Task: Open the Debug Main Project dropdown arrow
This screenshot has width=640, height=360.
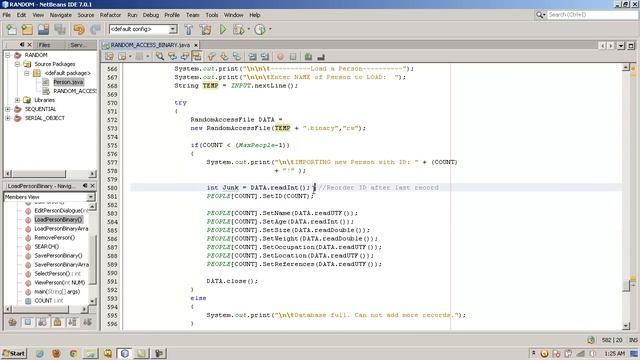Action: (248, 29)
